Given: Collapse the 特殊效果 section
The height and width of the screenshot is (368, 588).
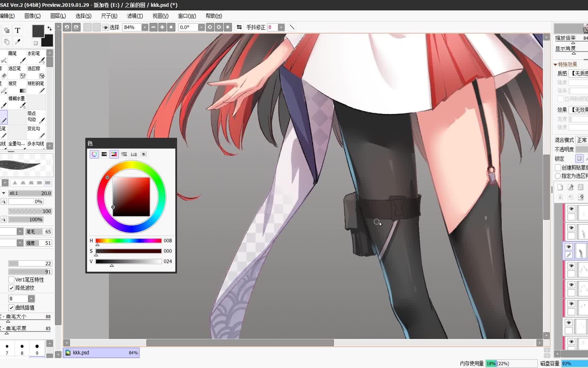Looking at the screenshot, I should click(556, 64).
